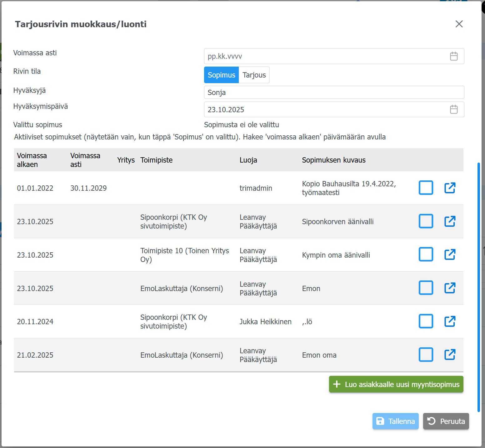Viewport: 485px width, 448px height.
Task: Cancel editing with Peruuta
Action: pos(446,421)
